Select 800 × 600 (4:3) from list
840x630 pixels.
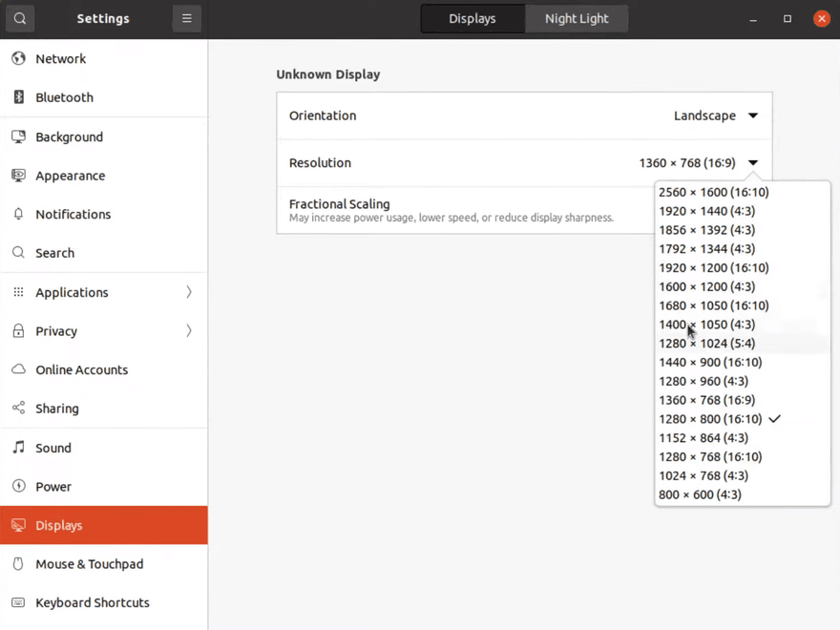(x=700, y=494)
